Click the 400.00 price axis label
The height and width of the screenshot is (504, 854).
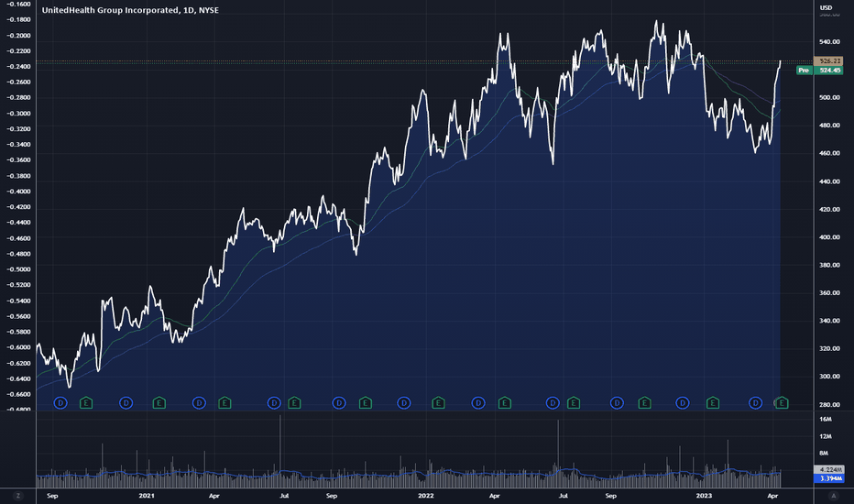(x=829, y=237)
